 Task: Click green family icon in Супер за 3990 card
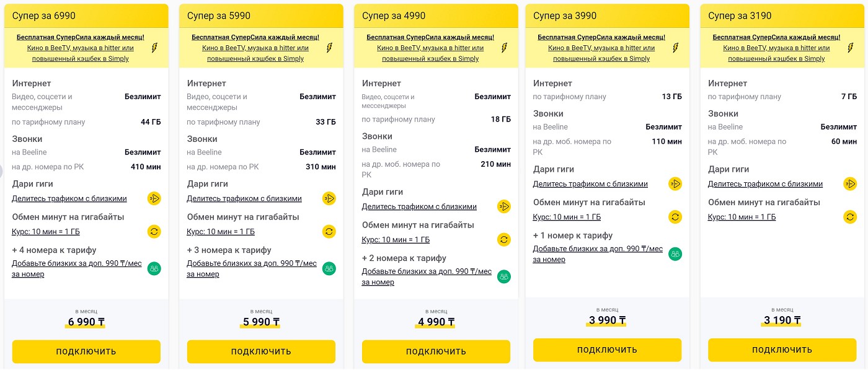click(x=675, y=253)
